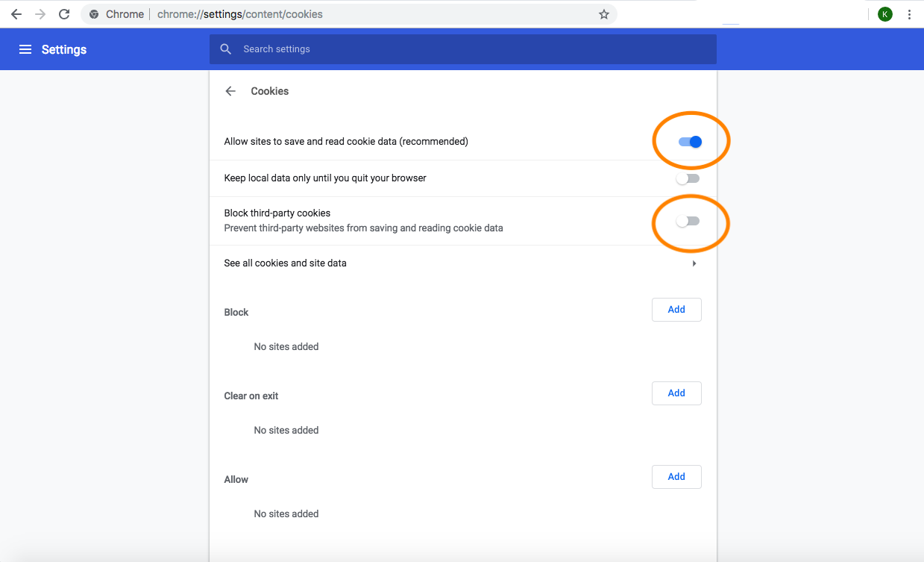Expand See all cookies and site data
This screenshot has height=562, width=924.
click(x=462, y=263)
